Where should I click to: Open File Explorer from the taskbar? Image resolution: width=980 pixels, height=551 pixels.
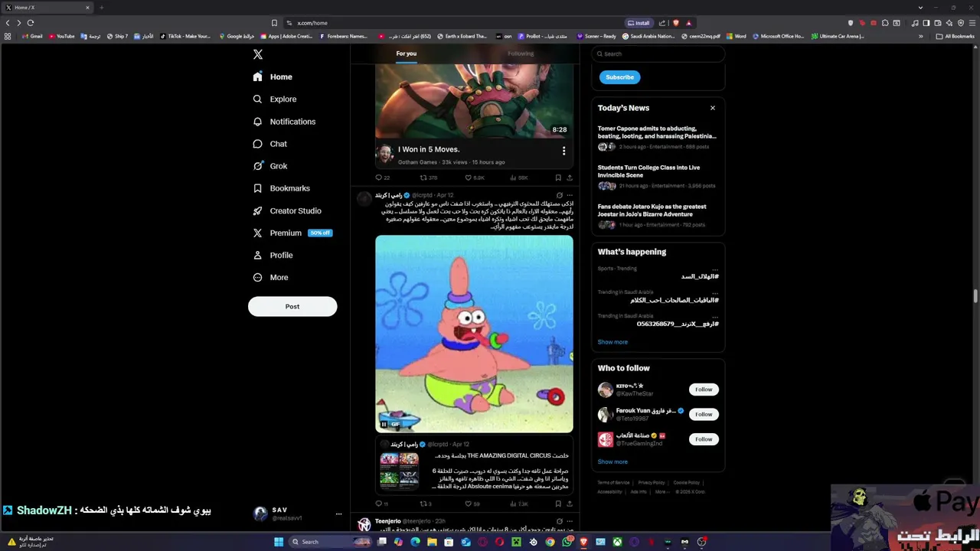pyautogui.click(x=432, y=542)
